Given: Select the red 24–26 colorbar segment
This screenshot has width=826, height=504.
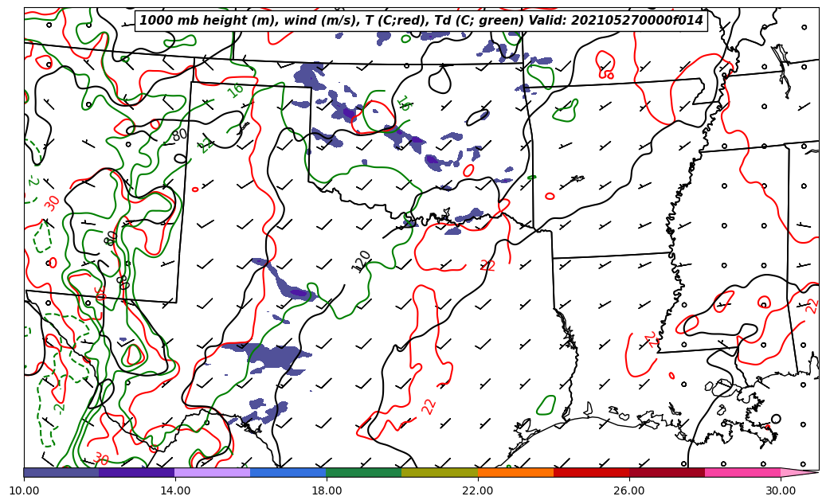Looking at the screenshot, I should point(592,472).
